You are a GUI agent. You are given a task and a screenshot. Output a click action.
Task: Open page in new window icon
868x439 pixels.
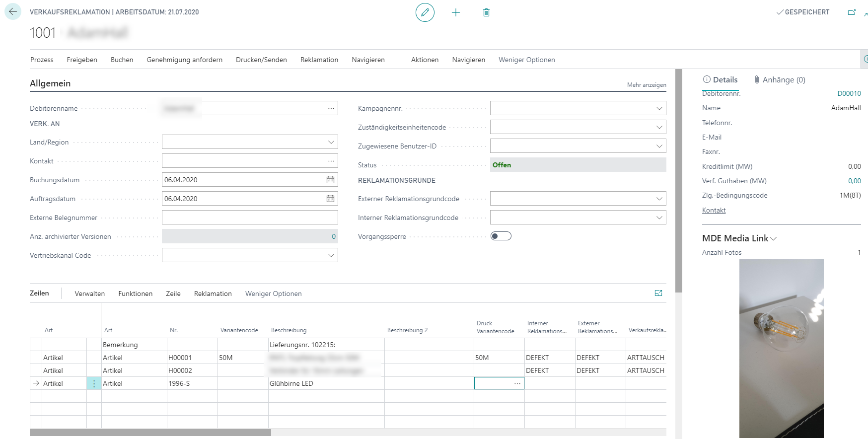click(851, 12)
